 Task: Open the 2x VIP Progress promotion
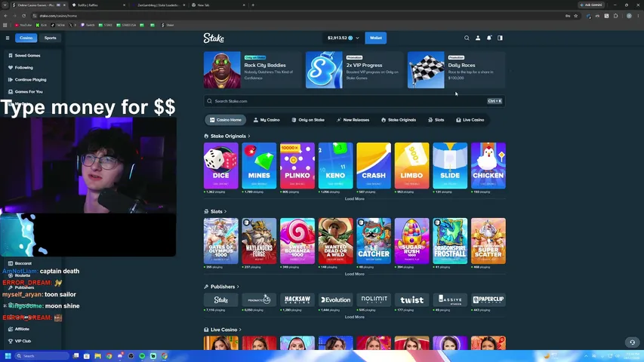[x=354, y=70]
